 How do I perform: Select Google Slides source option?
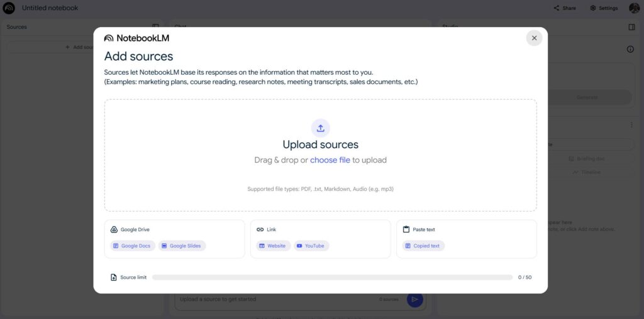click(182, 246)
